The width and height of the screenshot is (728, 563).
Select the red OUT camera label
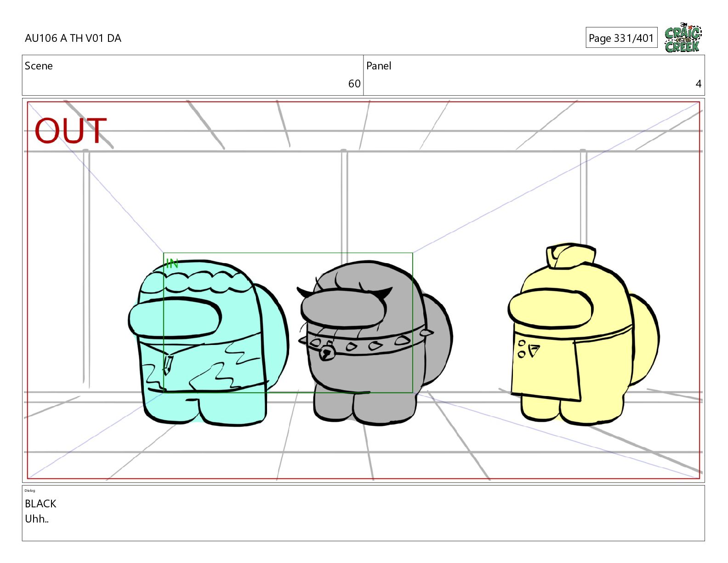coord(70,131)
